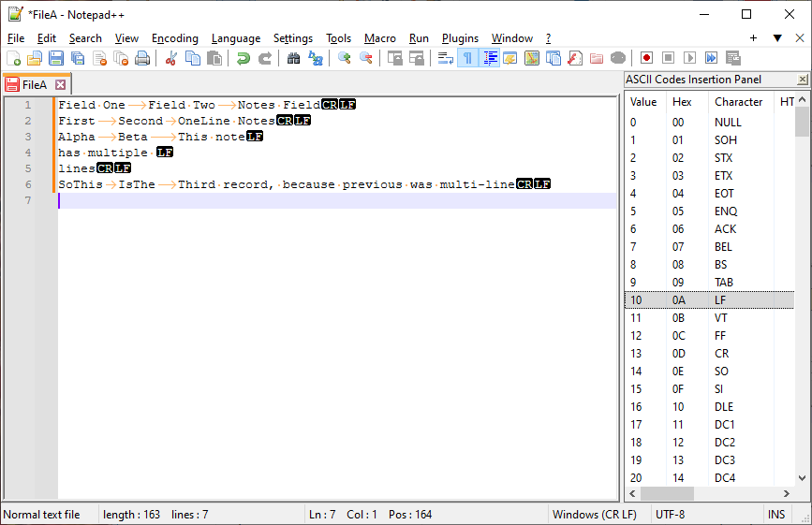Image resolution: width=812 pixels, height=525 pixels.
Task: Click UTF-8 encoding in the status bar
Action: (671, 515)
